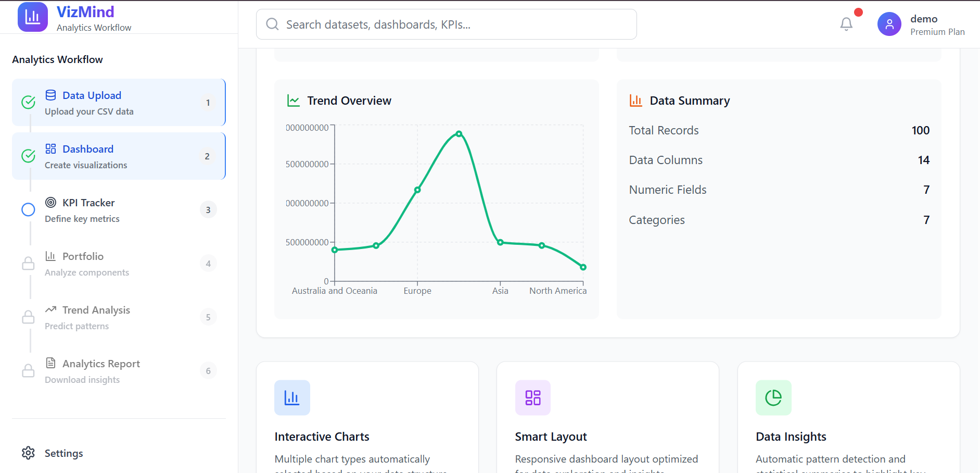Click the Interactive Charts card title
980x473 pixels.
pyautogui.click(x=322, y=437)
